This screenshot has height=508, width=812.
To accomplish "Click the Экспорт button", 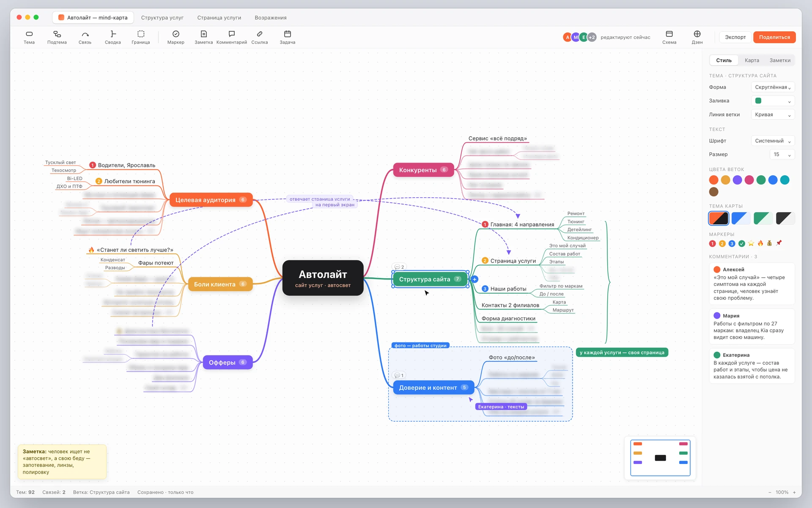I will 735,37.
